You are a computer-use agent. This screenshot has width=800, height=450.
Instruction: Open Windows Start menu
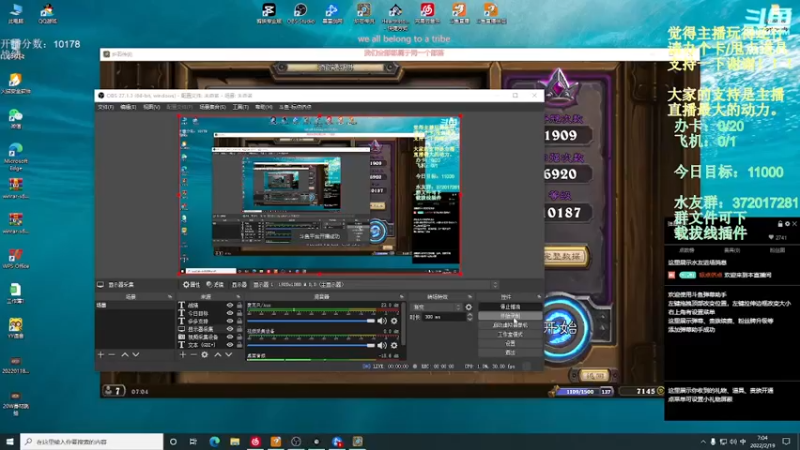pos(10,441)
